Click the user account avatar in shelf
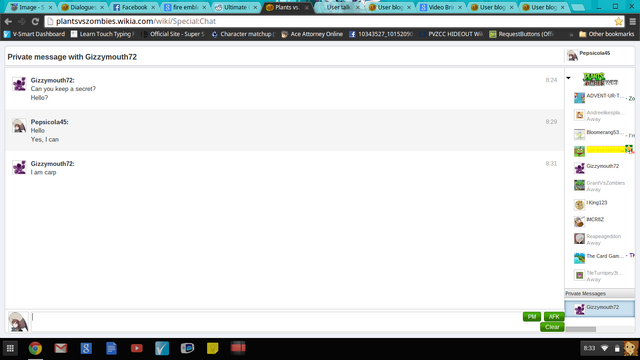This screenshot has width=640, height=360. coord(631,348)
